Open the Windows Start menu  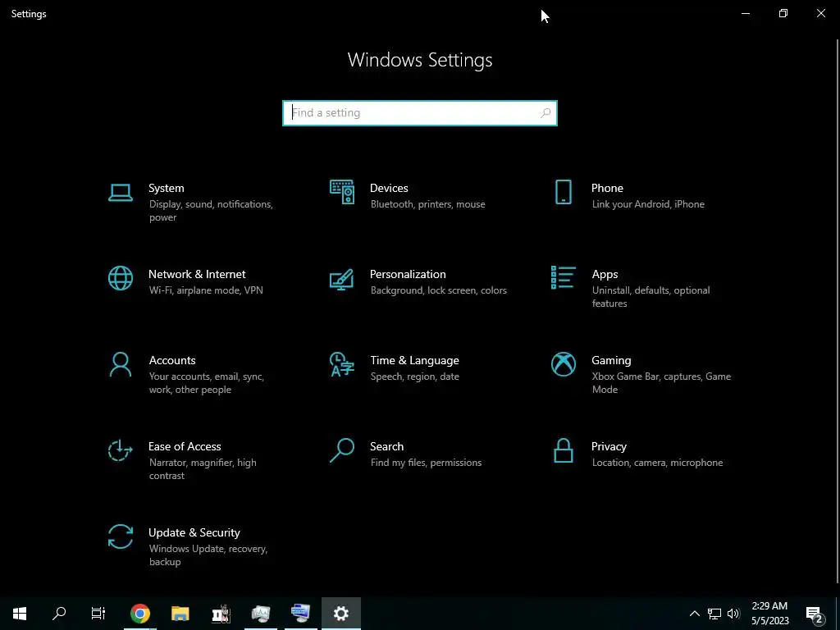point(20,614)
